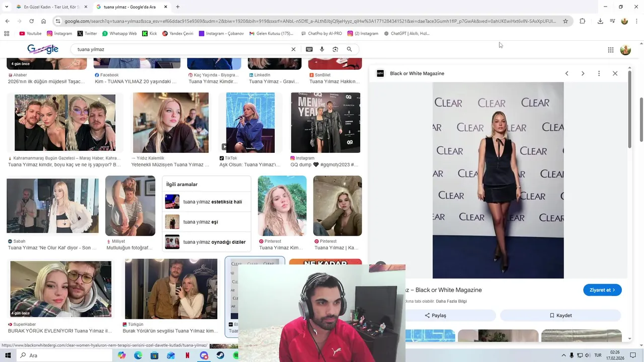Show next image in preview panel

[583, 73]
